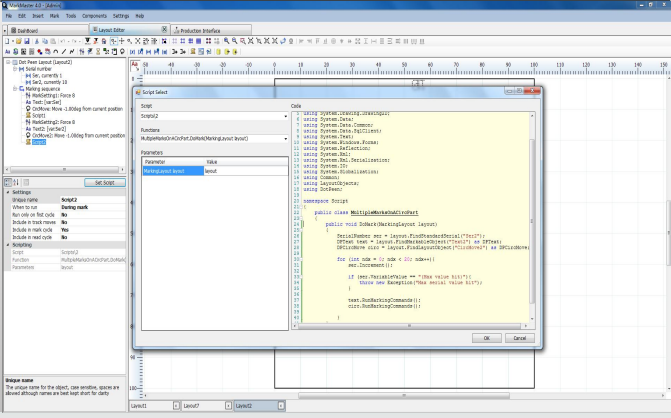
Task: Click the layout value cell in Parameters table
Action: [246, 171]
